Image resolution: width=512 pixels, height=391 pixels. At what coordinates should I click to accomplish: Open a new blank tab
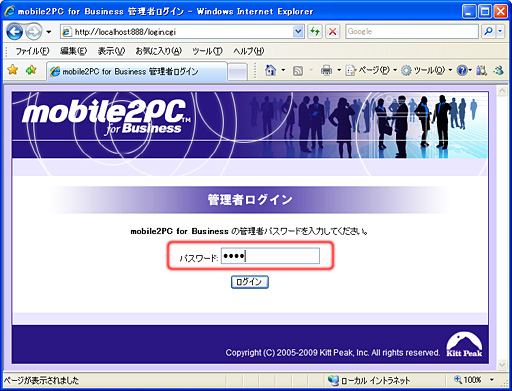(238, 72)
